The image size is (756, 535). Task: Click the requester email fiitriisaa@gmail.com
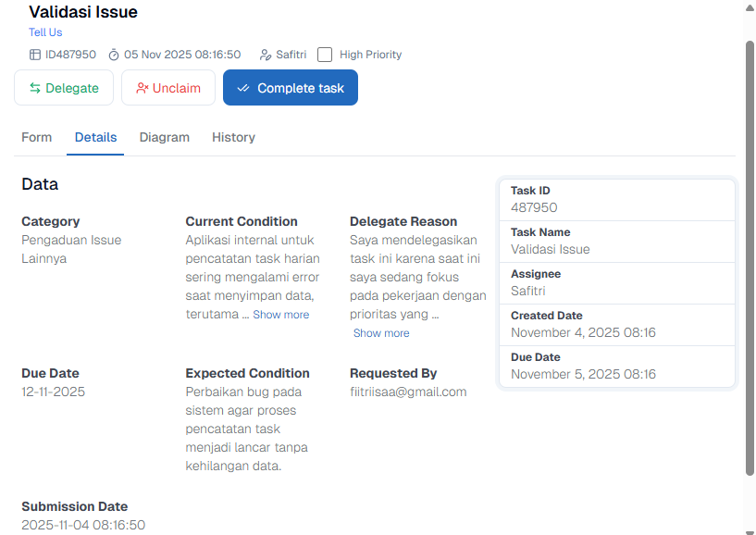(408, 392)
